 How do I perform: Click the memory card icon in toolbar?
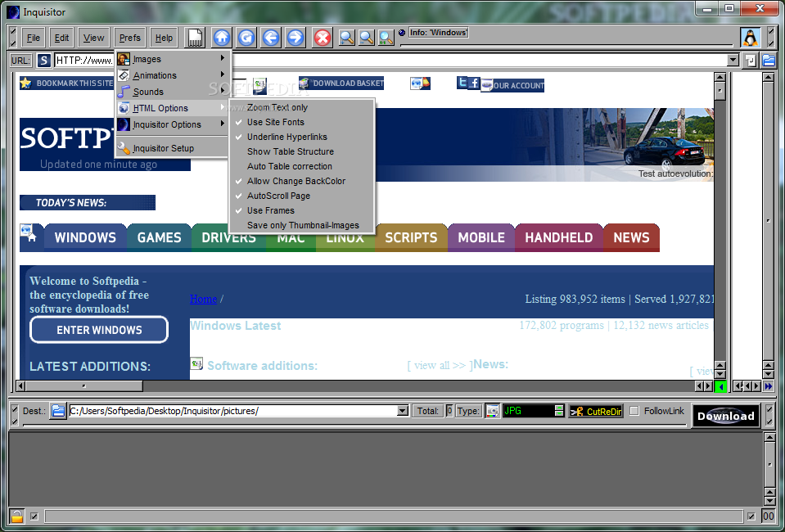click(196, 38)
